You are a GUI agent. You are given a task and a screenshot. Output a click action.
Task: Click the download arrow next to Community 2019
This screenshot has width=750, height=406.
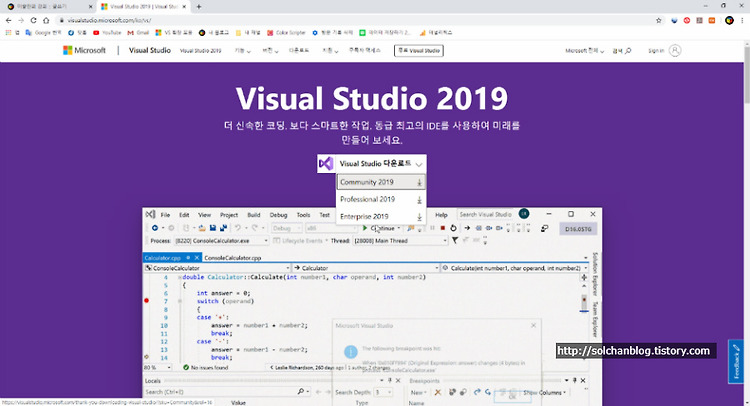pyautogui.click(x=419, y=183)
